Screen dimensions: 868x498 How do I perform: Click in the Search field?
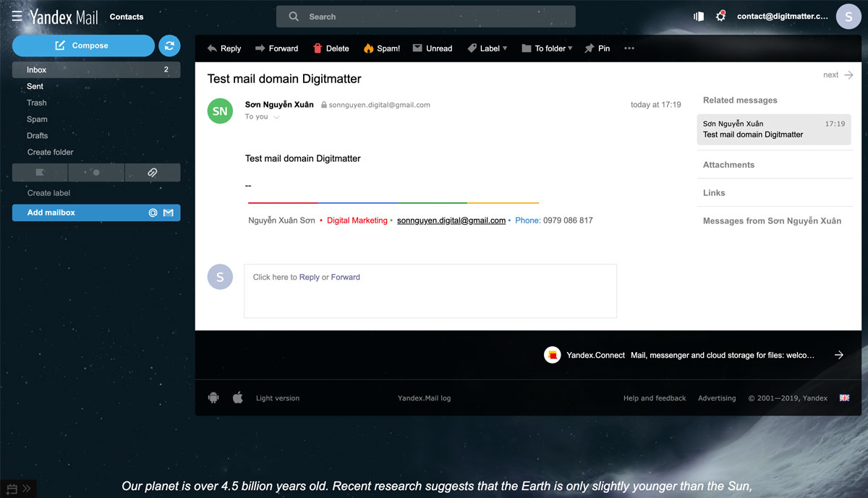pos(426,17)
